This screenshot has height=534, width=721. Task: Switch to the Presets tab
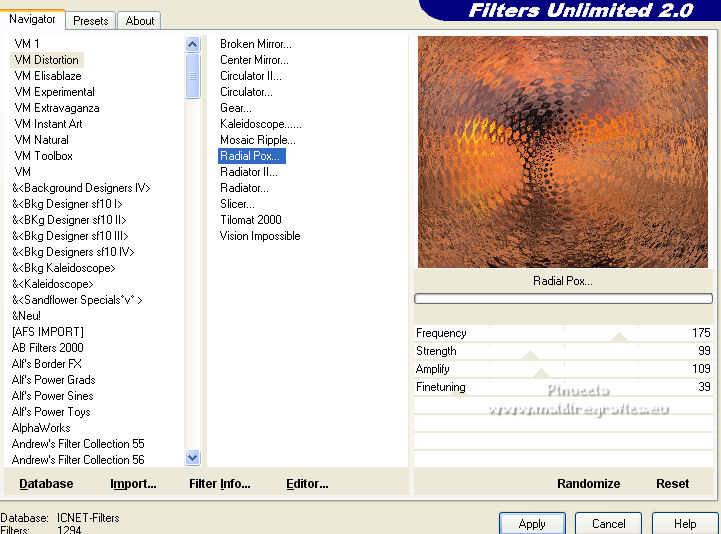pyautogui.click(x=90, y=21)
